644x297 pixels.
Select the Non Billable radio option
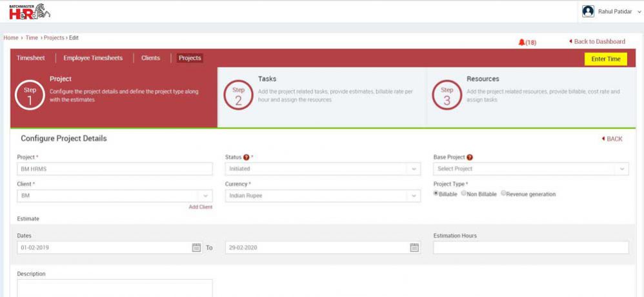(x=464, y=194)
